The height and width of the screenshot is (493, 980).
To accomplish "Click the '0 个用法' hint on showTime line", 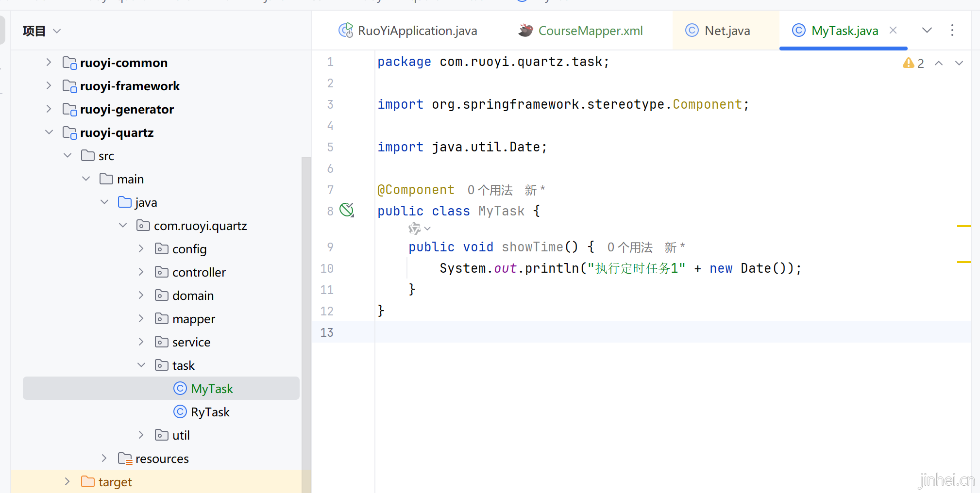I will click(630, 247).
